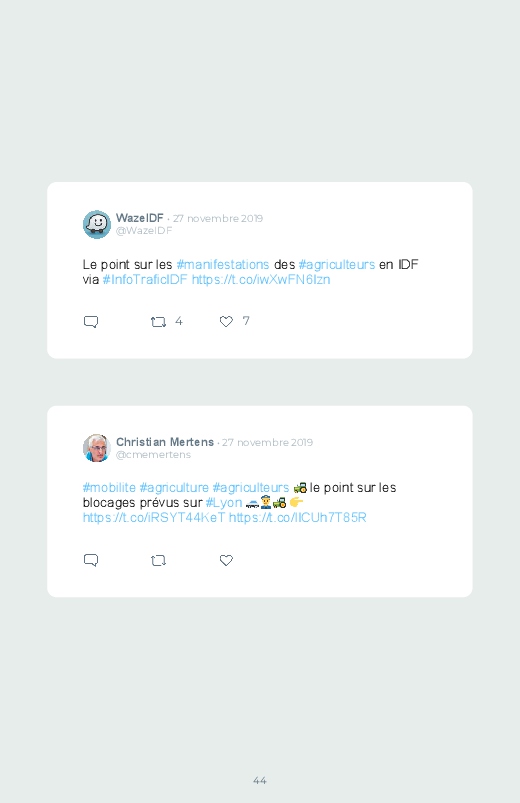Viewport: 520px width, 803px height.
Task: Follow the https://t.co/iwXwFN6Izn link
Action: (x=261, y=280)
